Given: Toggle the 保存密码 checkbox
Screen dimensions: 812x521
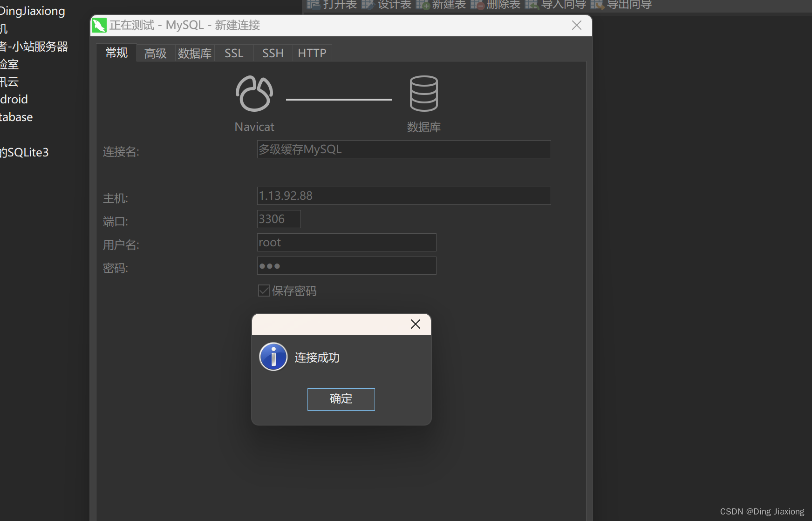Looking at the screenshot, I should [264, 291].
